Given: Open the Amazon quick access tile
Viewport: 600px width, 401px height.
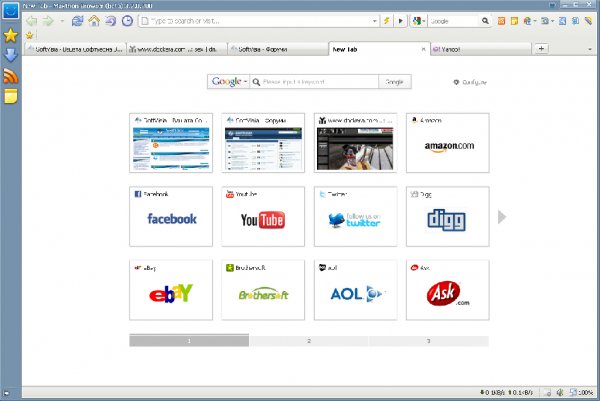Looking at the screenshot, I should pos(447,143).
